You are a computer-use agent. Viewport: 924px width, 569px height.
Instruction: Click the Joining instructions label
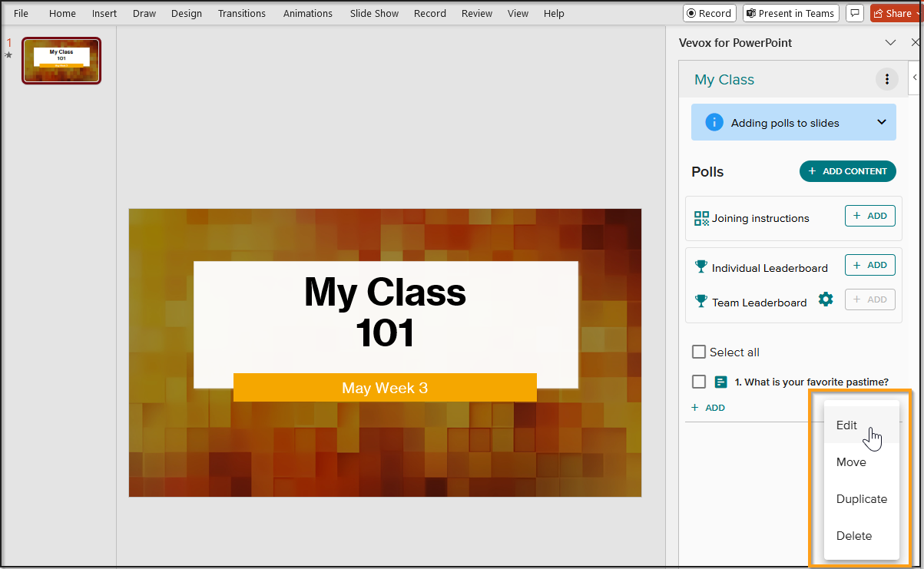point(760,219)
